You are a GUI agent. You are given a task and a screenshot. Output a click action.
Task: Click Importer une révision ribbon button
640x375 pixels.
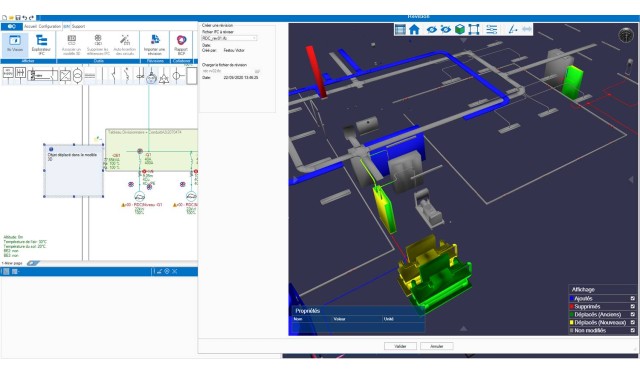pyautogui.click(x=155, y=44)
